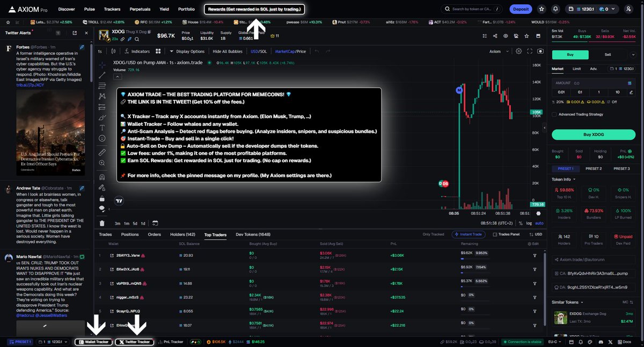Select the Sell toggle in trade panel
The width and height of the screenshot is (644, 347).
[x=608, y=55]
